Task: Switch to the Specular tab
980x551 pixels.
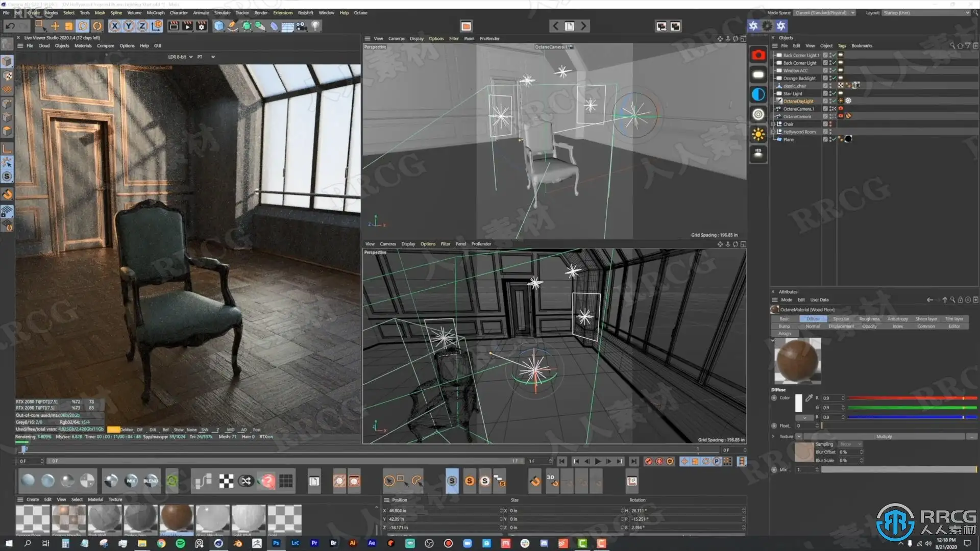Action: pos(841,319)
